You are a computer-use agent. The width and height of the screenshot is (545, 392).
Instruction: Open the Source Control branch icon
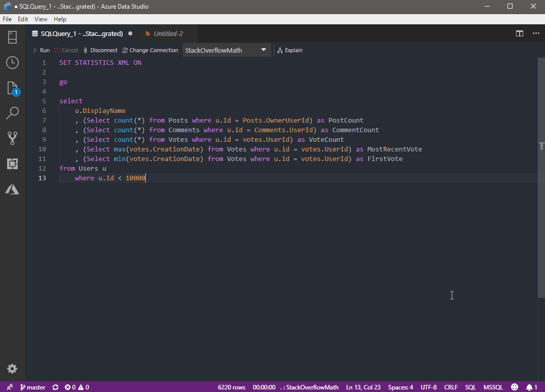point(12,138)
